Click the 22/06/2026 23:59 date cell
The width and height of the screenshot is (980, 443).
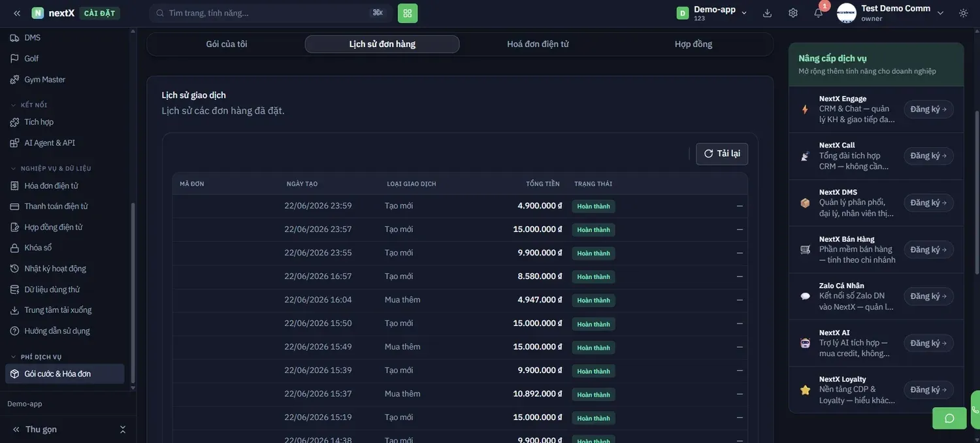pyautogui.click(x=318, y=206)
